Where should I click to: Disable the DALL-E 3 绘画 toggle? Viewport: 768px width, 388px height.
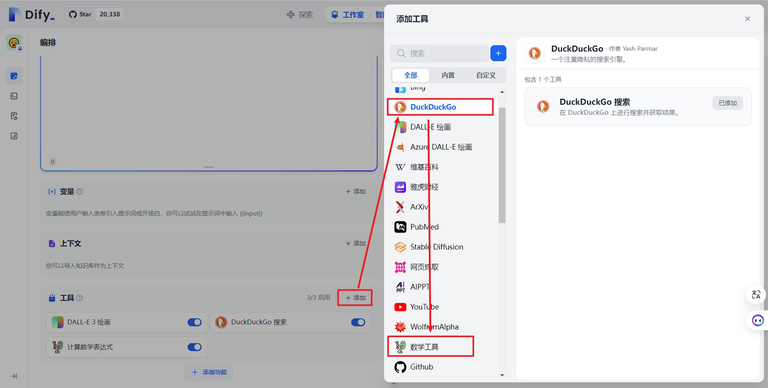pos(194,322)
